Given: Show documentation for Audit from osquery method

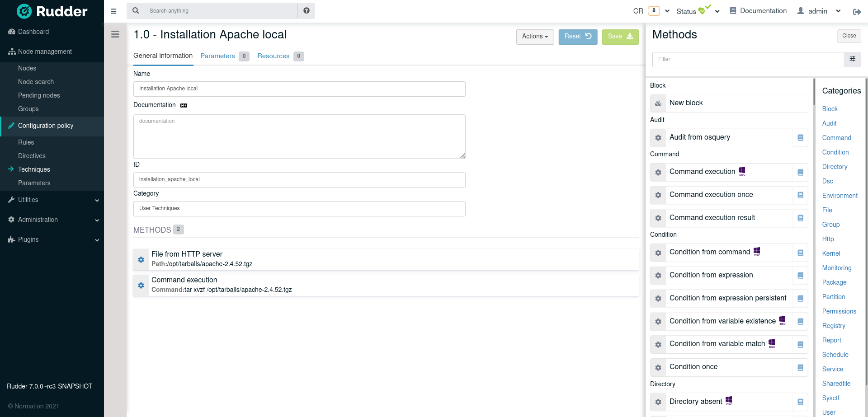Looking at the screenshot, I should tap(801, 137).
